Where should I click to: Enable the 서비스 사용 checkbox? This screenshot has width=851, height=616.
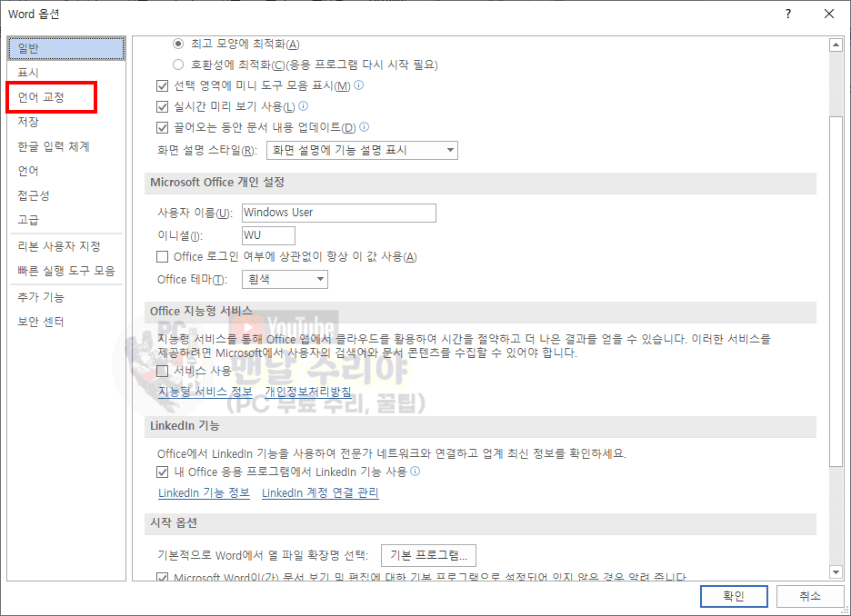tap(162, 371)
